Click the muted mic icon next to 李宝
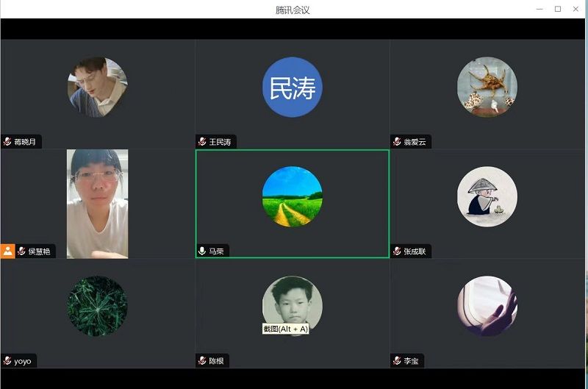The image size is (588, 389). [397, 360]
